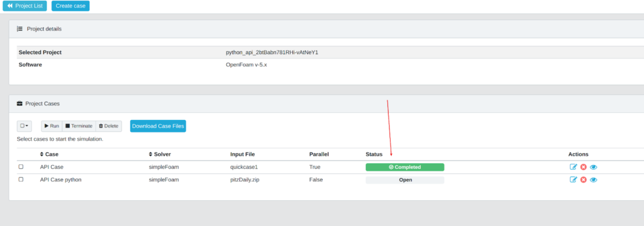
Task: Click the Software label
Action: click(30, 65)
